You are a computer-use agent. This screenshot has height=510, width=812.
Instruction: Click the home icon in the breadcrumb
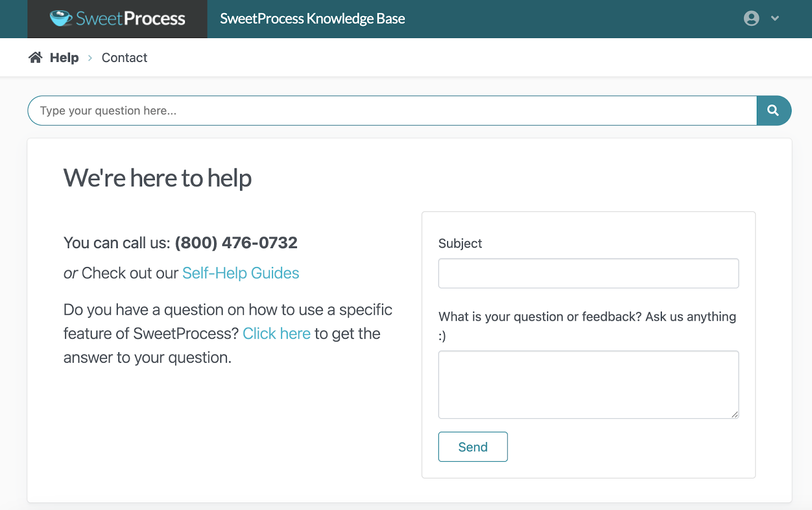coord(35,57)
